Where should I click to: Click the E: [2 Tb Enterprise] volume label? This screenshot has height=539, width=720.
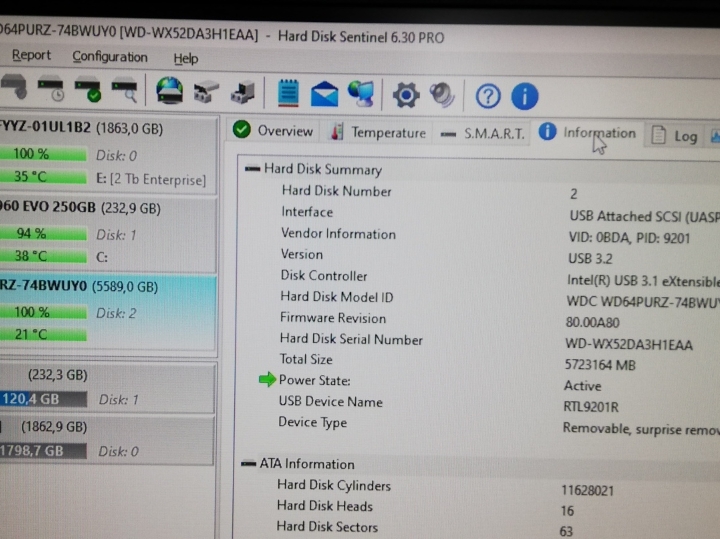click(x=151, y=179)
